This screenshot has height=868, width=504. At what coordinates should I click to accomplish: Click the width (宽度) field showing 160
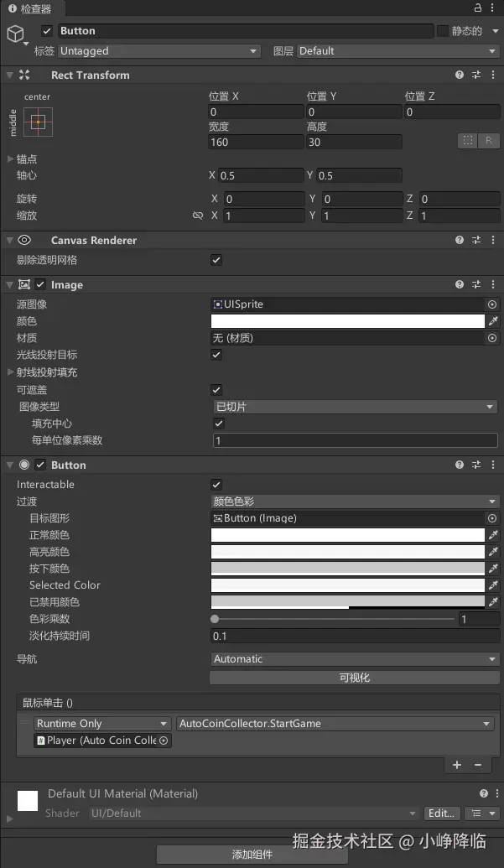[x=256, y=142]
